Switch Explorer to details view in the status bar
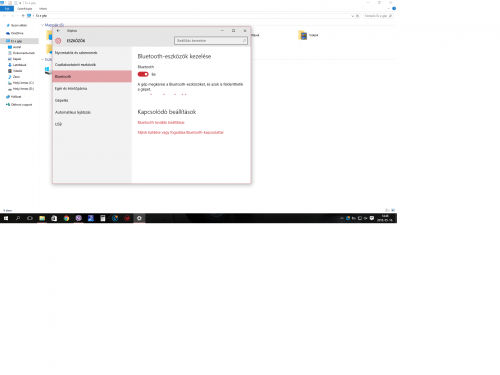Viewport: 500px width, 375px height. point(387,210)
